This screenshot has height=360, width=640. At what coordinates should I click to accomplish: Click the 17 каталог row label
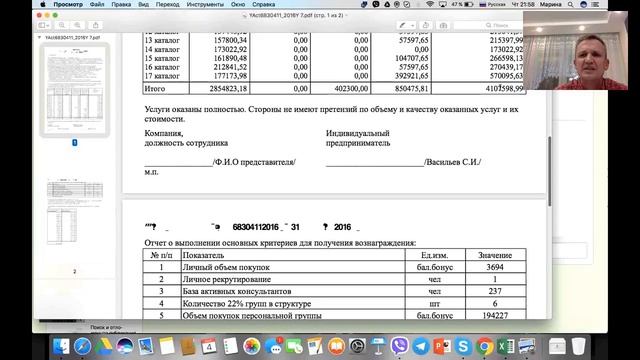162,76
